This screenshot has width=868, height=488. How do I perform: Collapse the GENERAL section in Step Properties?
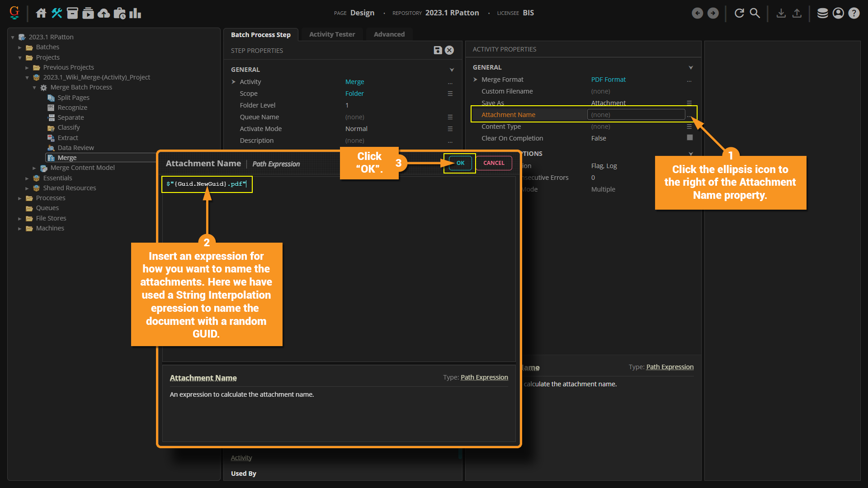pyautogui.click(x=452, y=70)
